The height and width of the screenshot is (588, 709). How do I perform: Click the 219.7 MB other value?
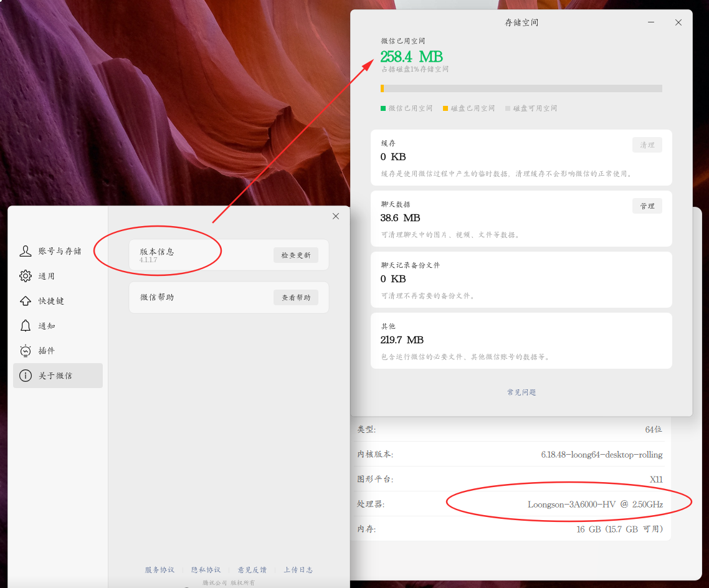pyautogui.click(x=402, y=340)
